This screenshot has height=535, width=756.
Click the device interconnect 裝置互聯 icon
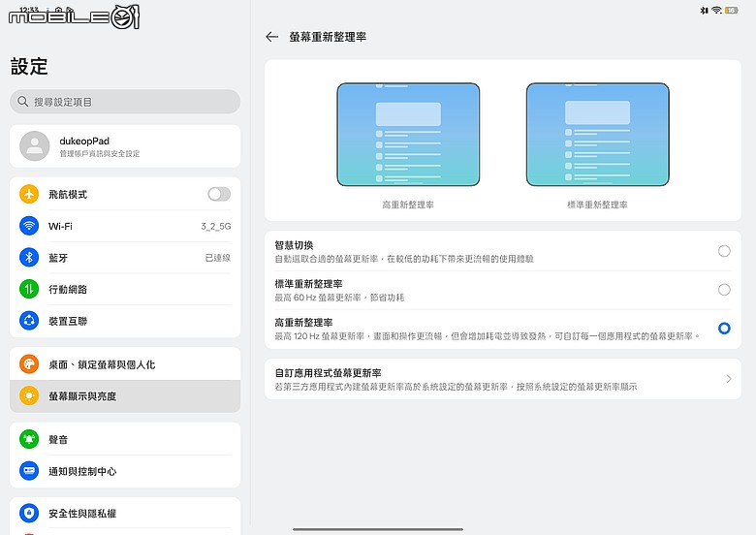tap(29, 321)
